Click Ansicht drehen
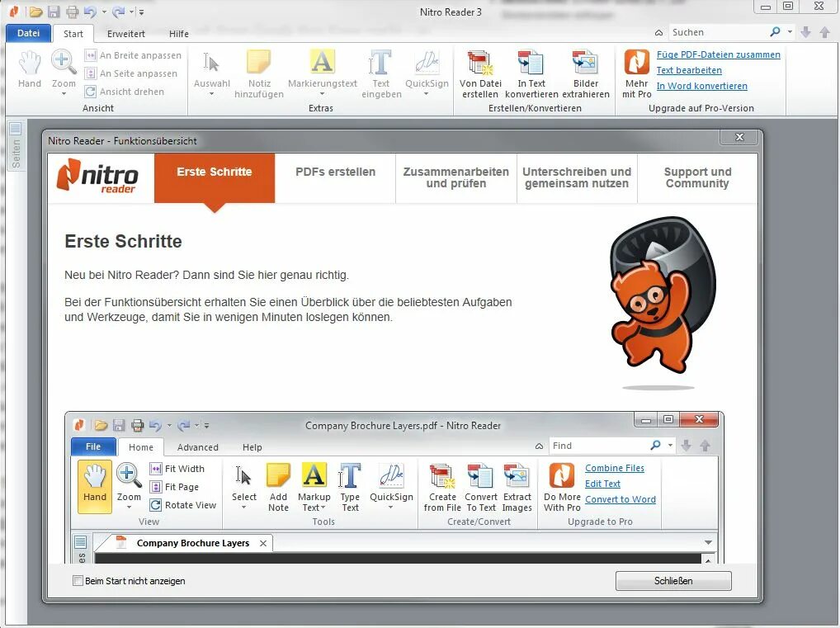This screenshot has height=628, width=840. (125, 92)
